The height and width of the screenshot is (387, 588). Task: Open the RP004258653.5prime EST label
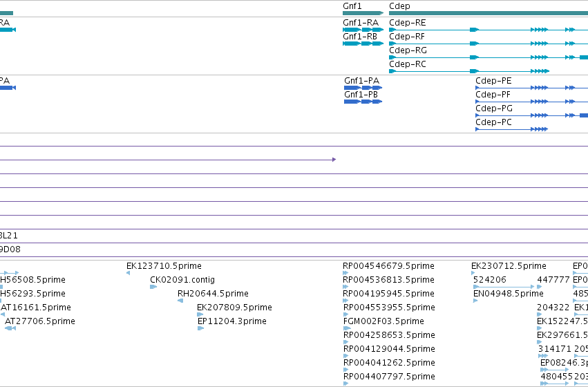(x=389, y=335)
